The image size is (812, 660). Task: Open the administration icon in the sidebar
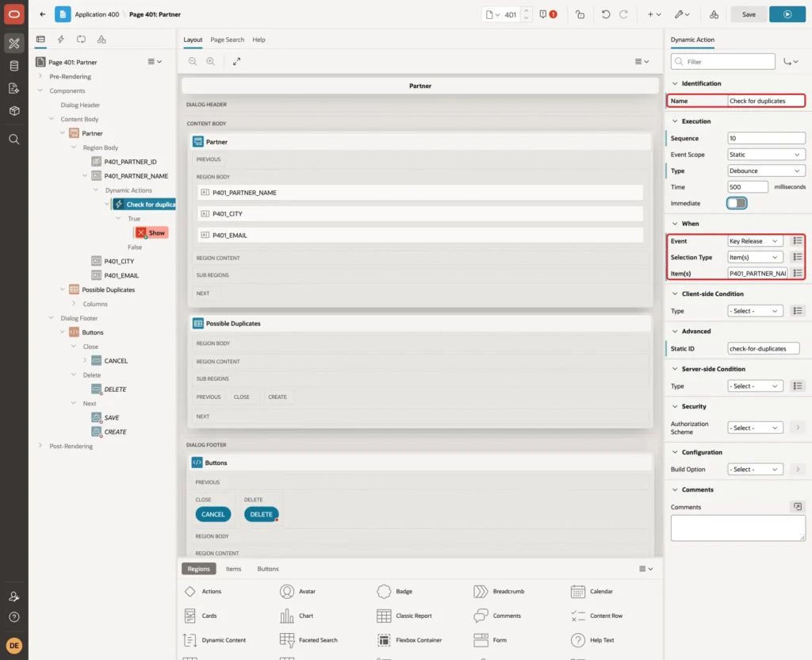pos(14,597)
